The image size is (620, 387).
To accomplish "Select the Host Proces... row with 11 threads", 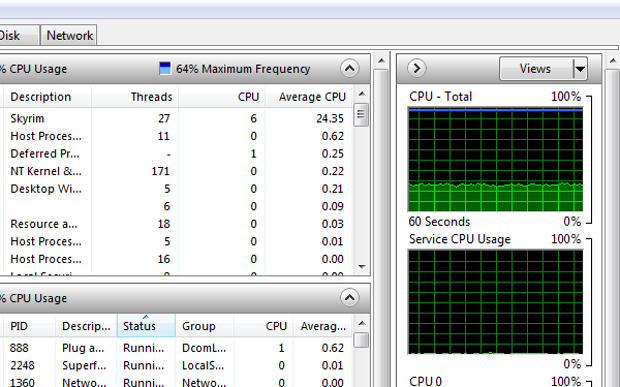I will 176,136.
